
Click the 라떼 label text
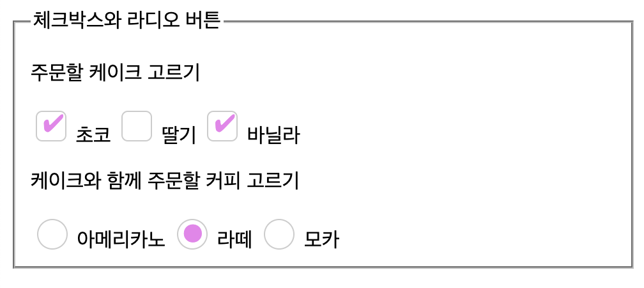(x=234, y=239)
